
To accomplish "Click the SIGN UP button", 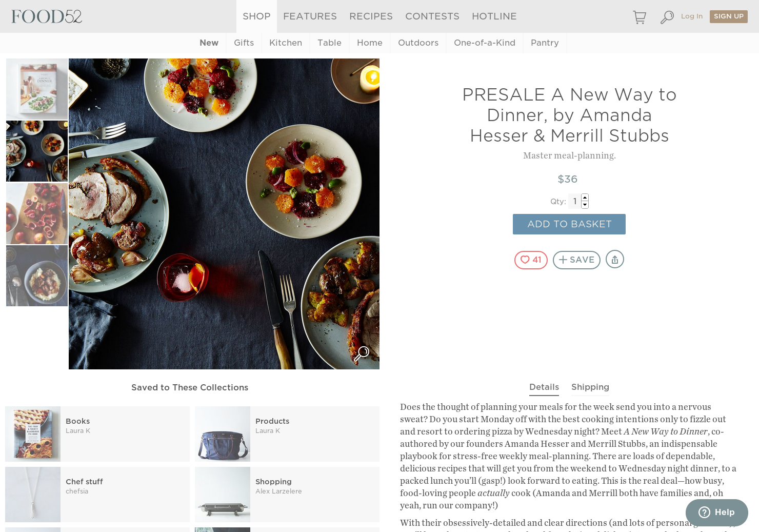I will (x=728, y=16).
